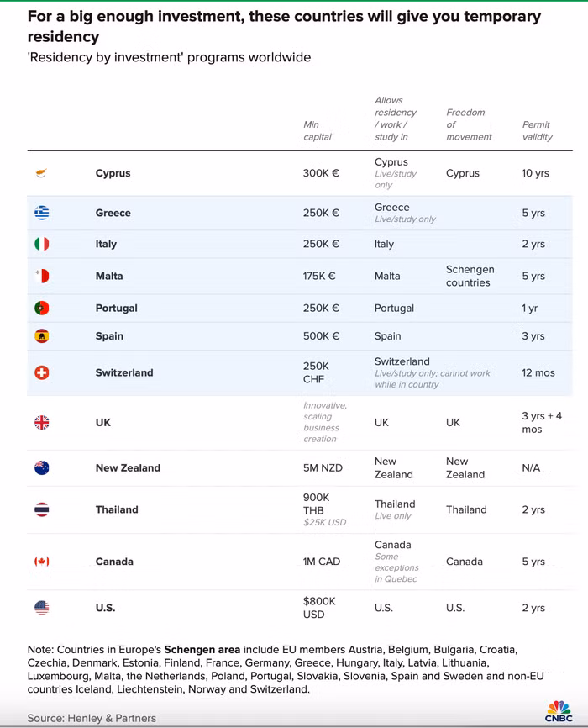Click the Spain flag icon

41,335
